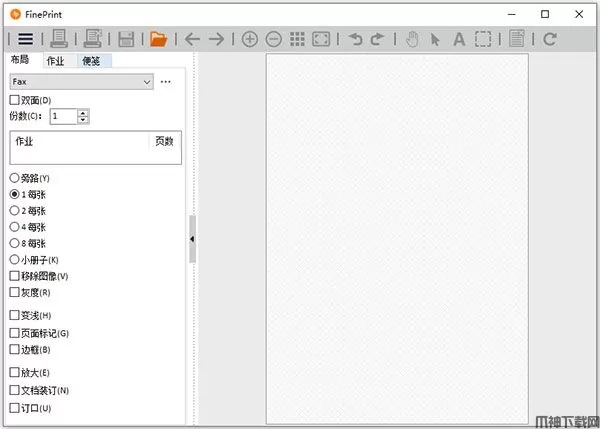Enable the 移除图像(V) checkbox
The width and height of the screenshot is (600, 429).
[15, 276]
